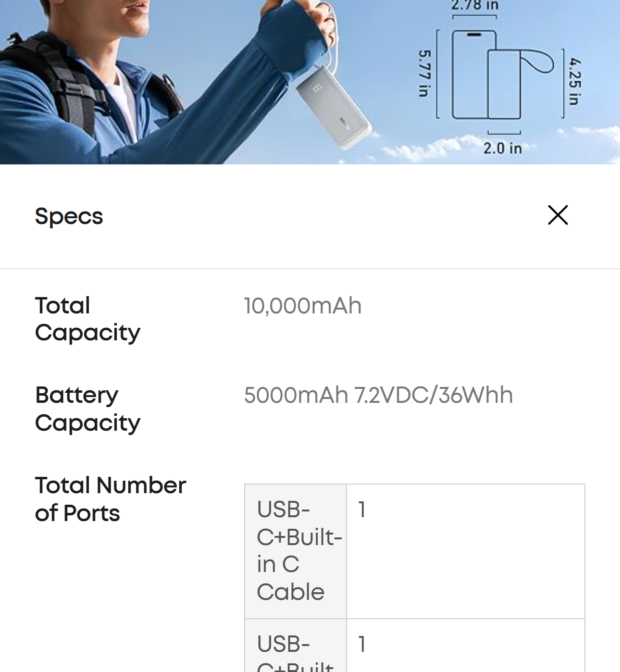Click the quantity 1 in second ports row
The image size is (620, 672).
(x=362, y=644)
